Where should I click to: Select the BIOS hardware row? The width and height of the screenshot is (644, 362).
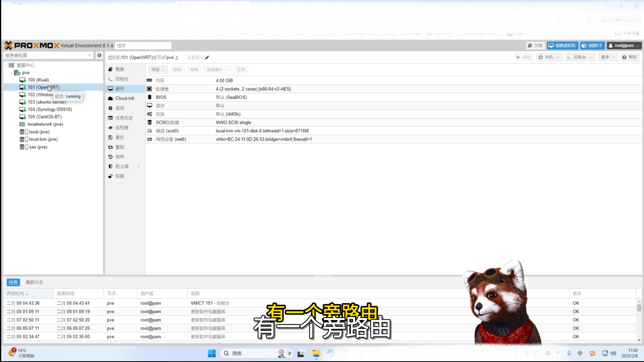click(x=393, y=97)
